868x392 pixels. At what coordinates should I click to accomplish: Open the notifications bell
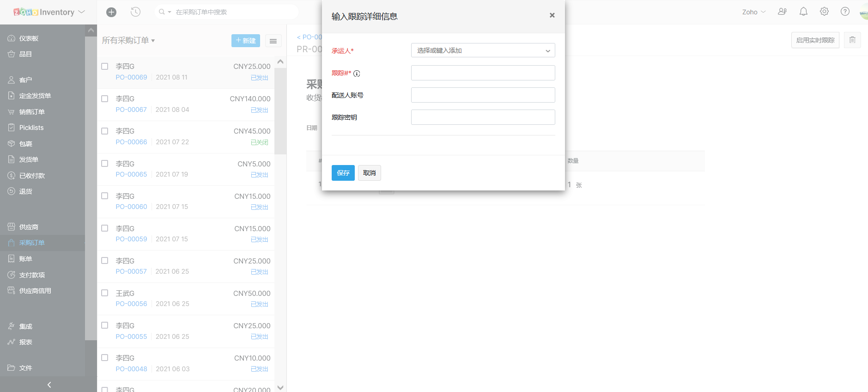803,12
